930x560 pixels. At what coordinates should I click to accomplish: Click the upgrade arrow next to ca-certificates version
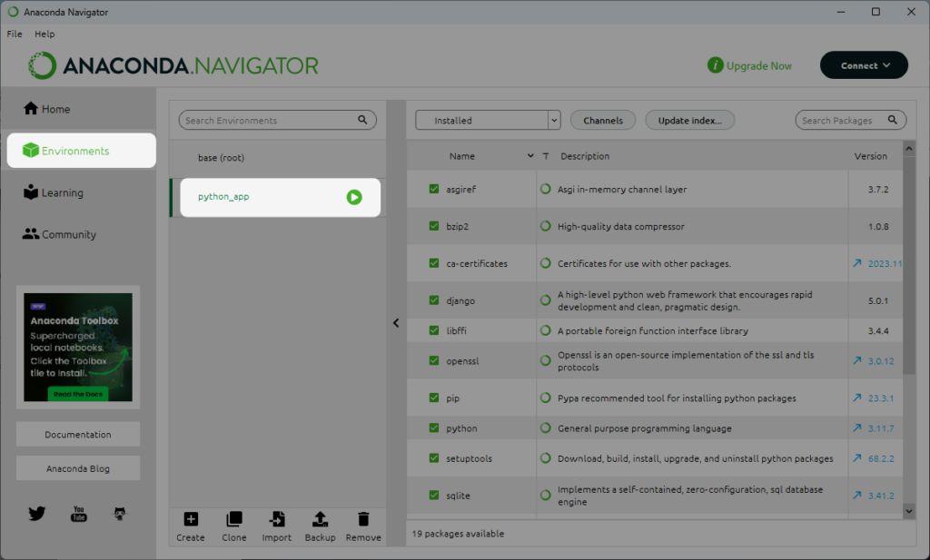pyautogui.click(x=857, y=263)
